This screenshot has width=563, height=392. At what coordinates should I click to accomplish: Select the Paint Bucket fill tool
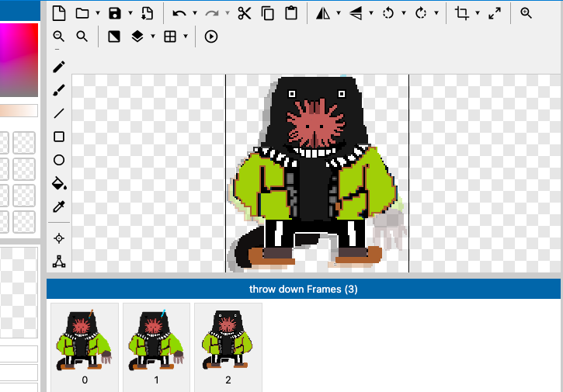click(59, 184)
